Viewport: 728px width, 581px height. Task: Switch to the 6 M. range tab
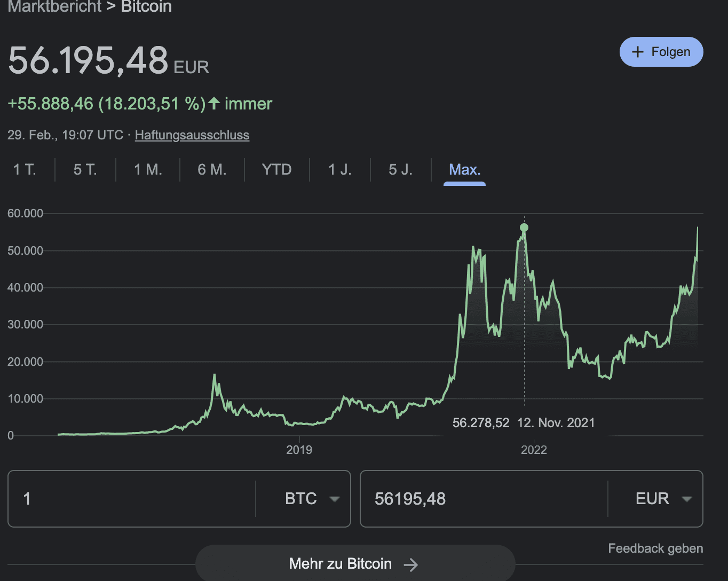(x=212, y=170)
